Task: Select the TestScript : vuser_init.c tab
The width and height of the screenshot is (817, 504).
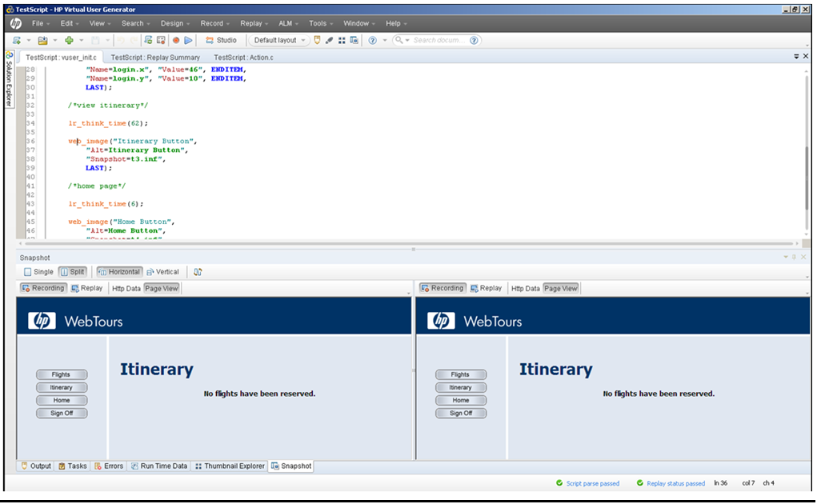Action: click(x=61, y=58)
